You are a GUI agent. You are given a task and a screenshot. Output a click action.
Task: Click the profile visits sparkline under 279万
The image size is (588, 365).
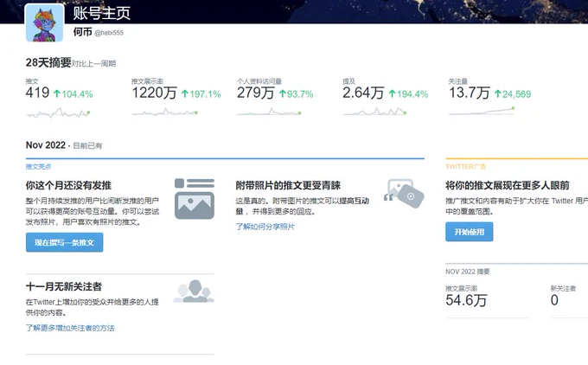269,112
